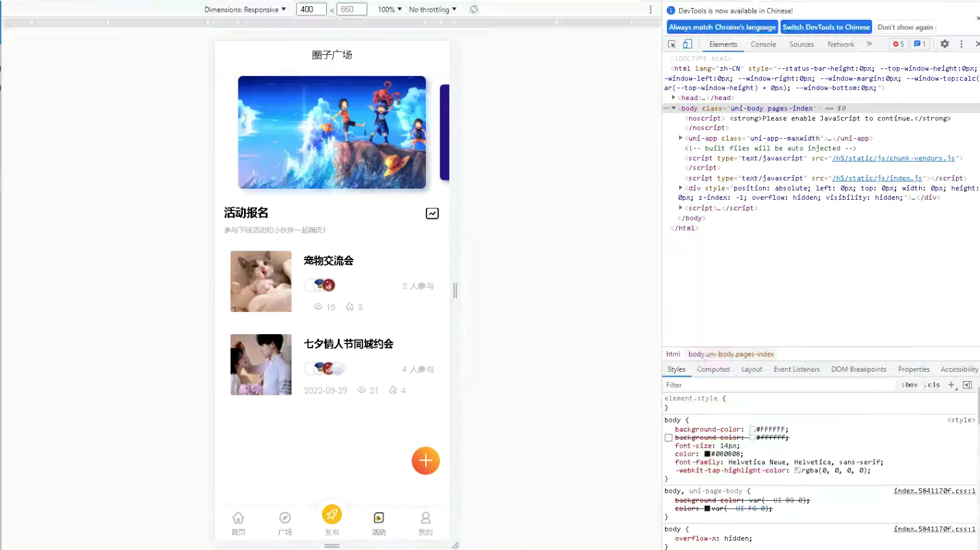Click the rotate screen icon in device toolbar

click(473, 9)
